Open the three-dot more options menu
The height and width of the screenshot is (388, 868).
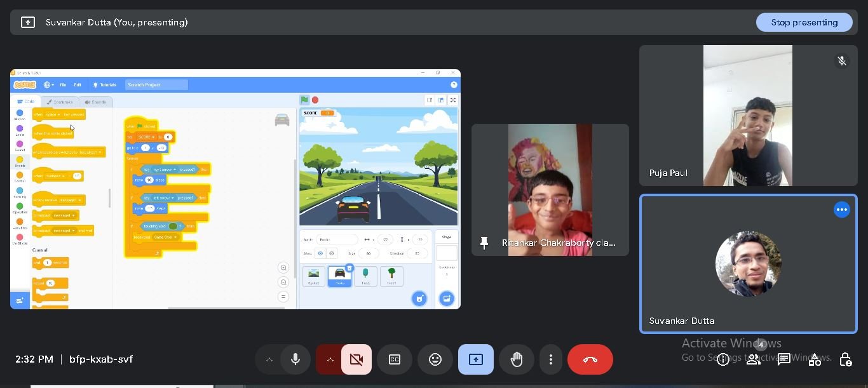[x=550, y=359]
